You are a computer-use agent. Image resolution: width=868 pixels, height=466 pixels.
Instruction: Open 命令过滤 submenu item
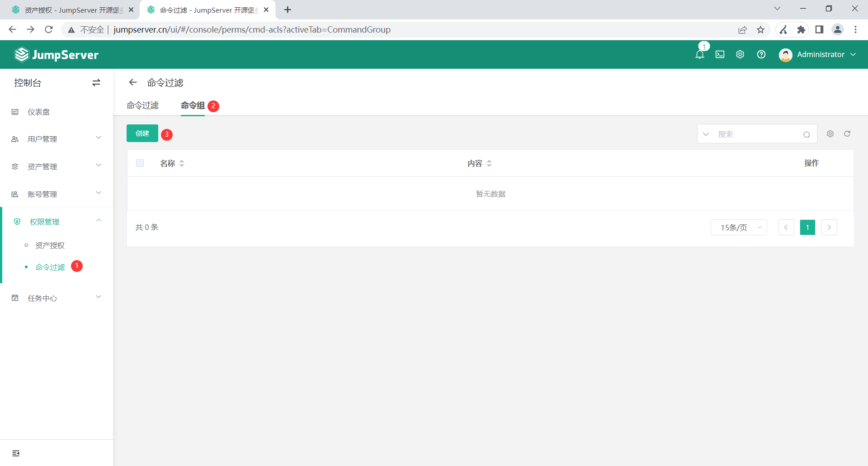50,267
